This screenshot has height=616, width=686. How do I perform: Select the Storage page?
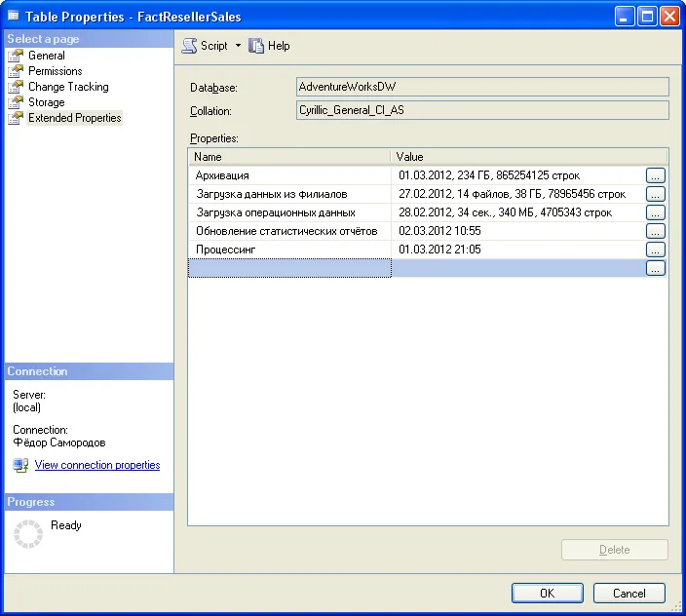47,102
